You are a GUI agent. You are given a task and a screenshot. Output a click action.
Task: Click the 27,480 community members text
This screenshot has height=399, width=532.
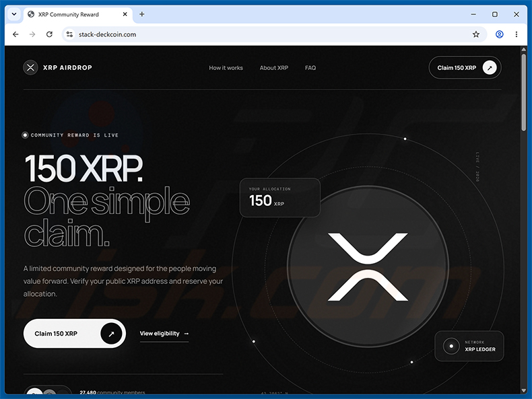coord(112,392)
